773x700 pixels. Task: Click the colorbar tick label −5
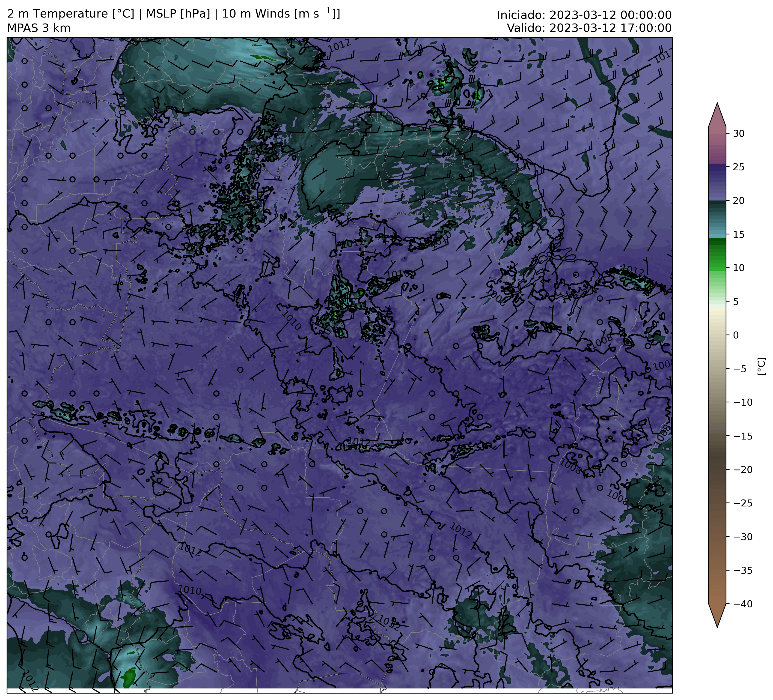[740, 369]
